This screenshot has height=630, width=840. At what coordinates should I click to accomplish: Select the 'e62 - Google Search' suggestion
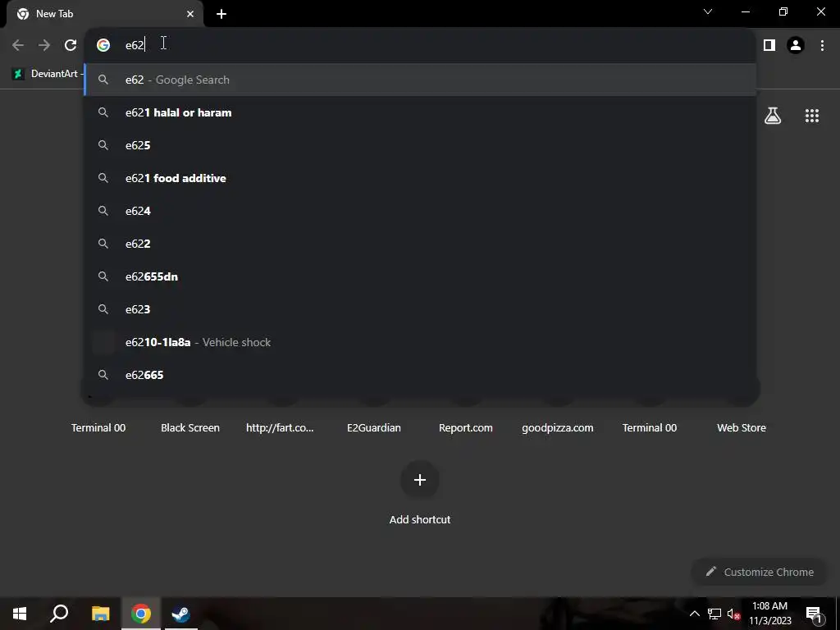[x=421, y=80]
